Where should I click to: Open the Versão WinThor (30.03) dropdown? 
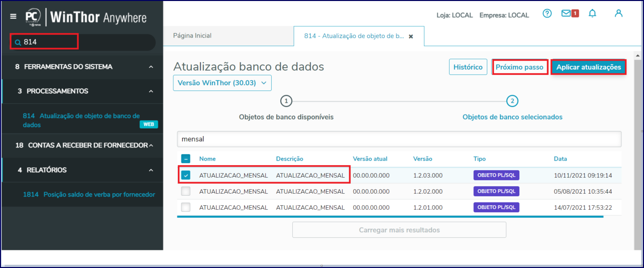click(222, 83)
